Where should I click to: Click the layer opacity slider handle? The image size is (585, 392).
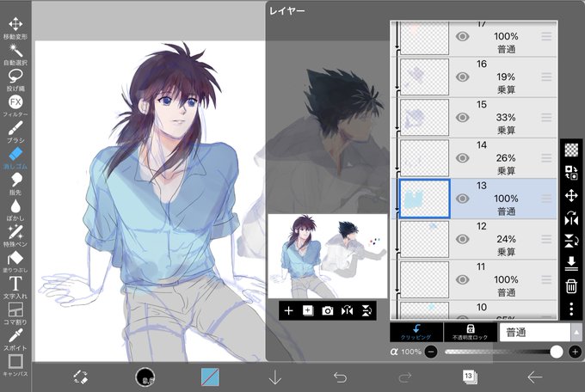coord(557,352)
